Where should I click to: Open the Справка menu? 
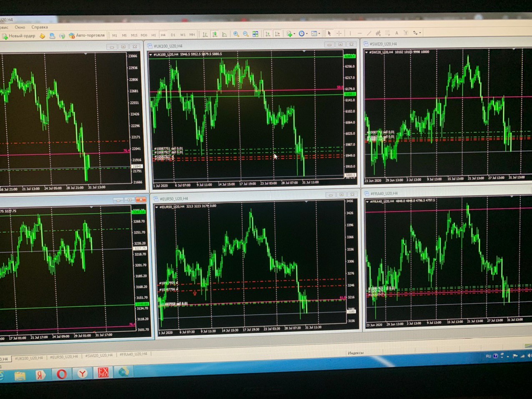point(40,27)
